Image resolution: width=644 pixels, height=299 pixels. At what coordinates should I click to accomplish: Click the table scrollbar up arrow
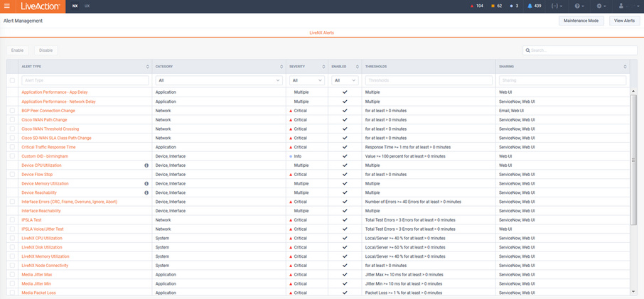[x=633, y=91]
